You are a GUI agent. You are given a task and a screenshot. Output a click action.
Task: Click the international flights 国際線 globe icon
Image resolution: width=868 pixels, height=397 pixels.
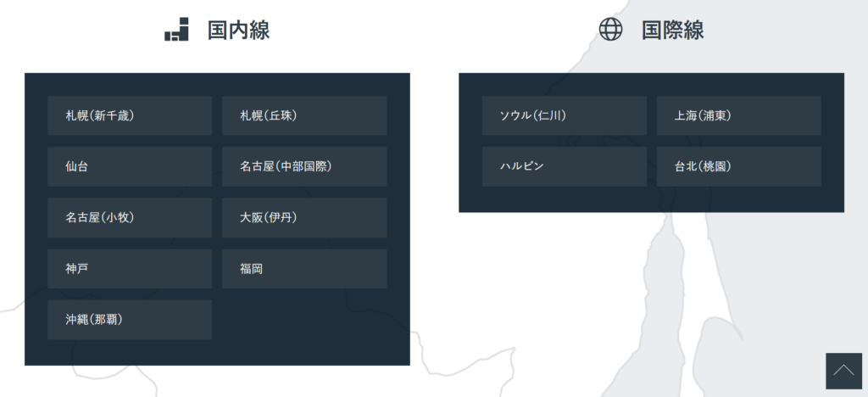[x=610, y=30]
